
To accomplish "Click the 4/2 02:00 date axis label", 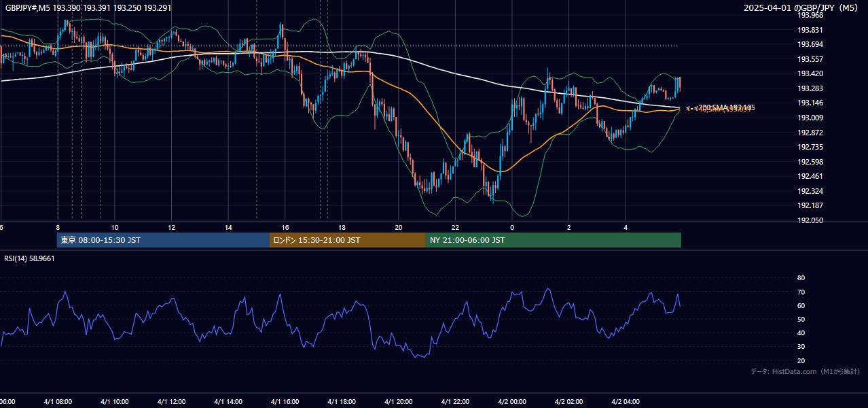I will [x=568, y=402].
